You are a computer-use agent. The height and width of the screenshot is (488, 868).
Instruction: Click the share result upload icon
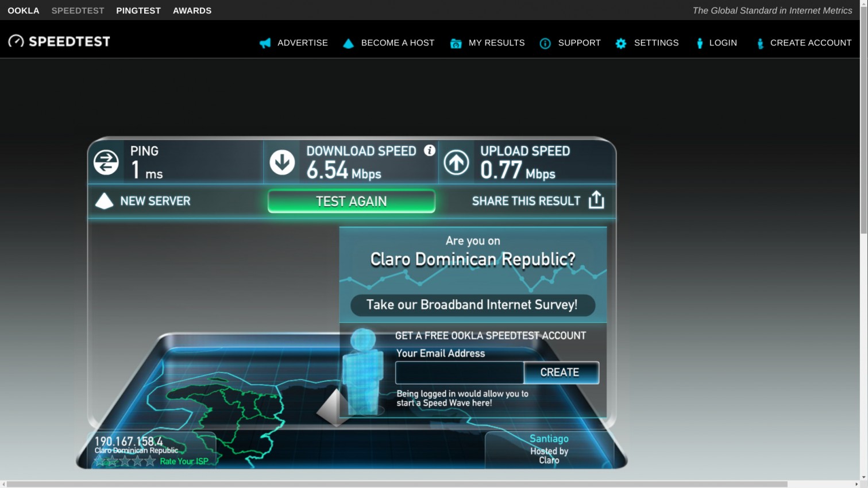(596, 200)
